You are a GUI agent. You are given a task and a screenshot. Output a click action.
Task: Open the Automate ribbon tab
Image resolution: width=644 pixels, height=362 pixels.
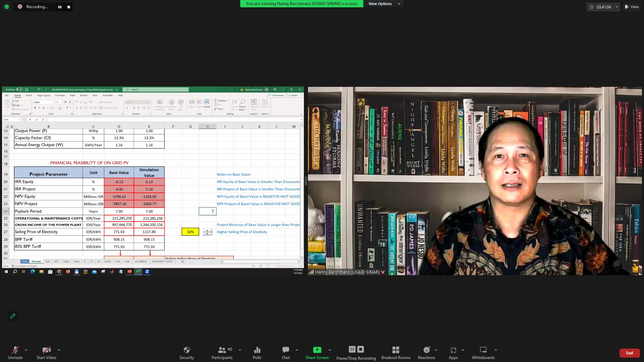point(107,95)
